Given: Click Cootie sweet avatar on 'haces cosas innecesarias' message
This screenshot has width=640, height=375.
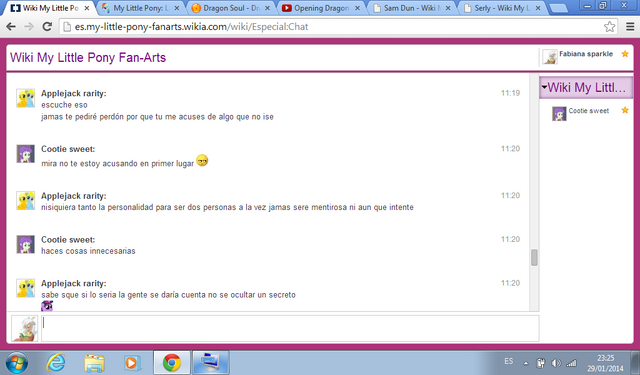Looking at the screenshot, I should coord(25,244).
